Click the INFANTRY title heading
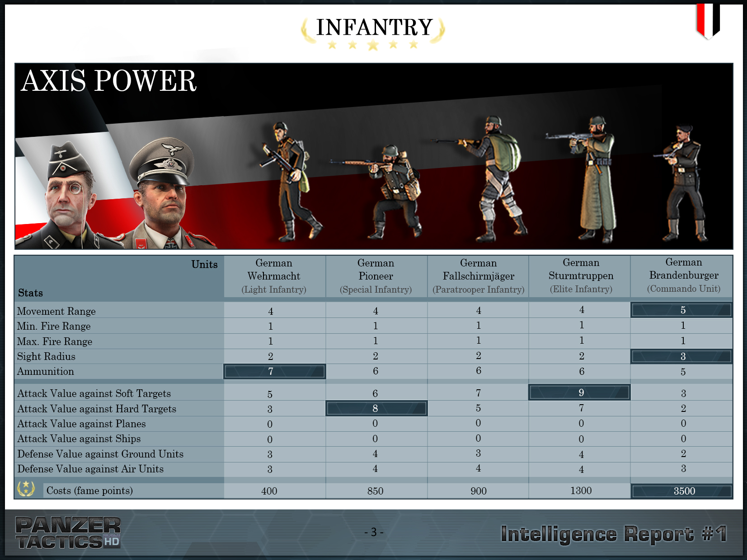Image resolution: width=747 pixels, height=560 pixels. (374, 27)
